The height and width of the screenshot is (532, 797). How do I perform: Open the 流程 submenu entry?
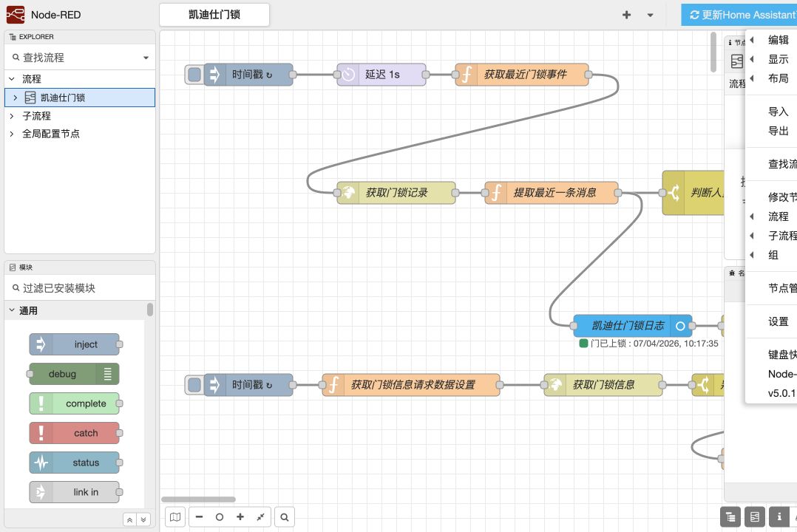771,216
